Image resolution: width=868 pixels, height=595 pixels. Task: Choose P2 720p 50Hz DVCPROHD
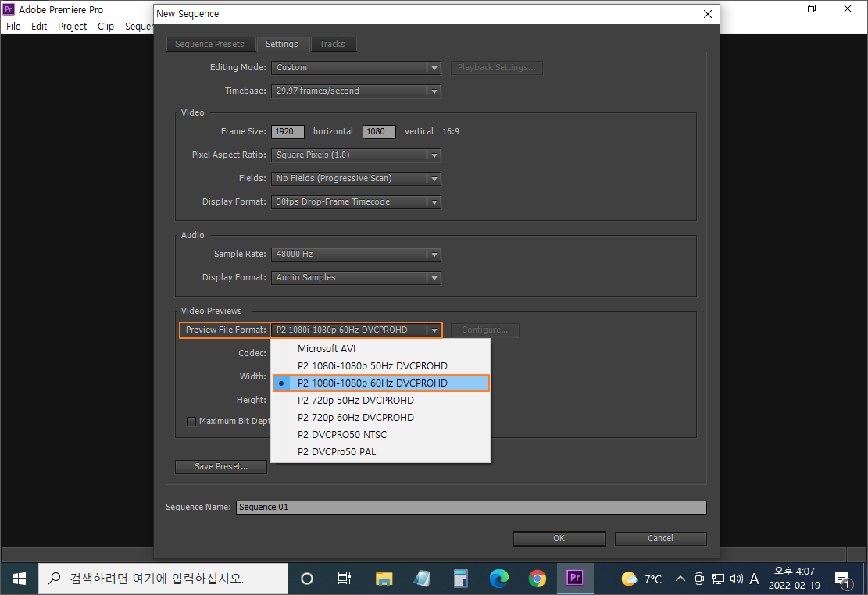380,400
